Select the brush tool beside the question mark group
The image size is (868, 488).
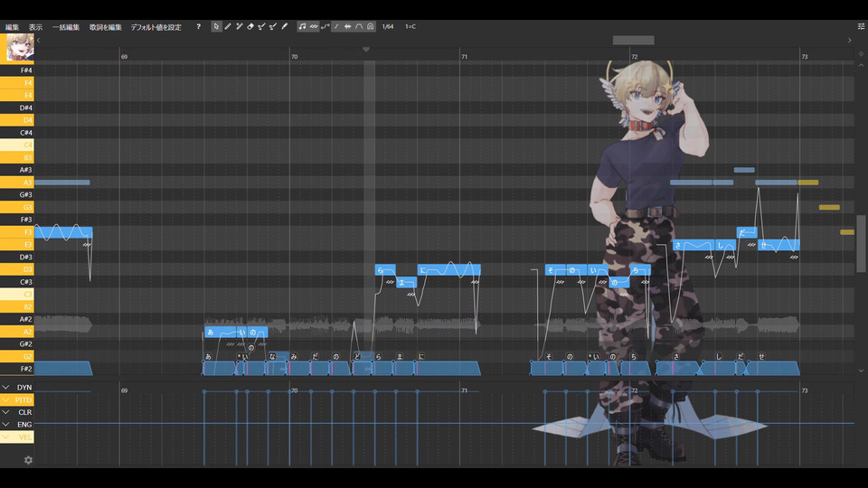tap(285, 26)
